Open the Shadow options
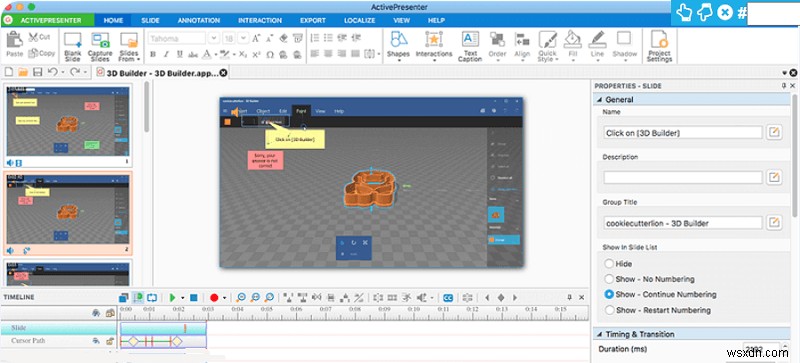Viewport: 800px width, 363px height. (624, 46)
